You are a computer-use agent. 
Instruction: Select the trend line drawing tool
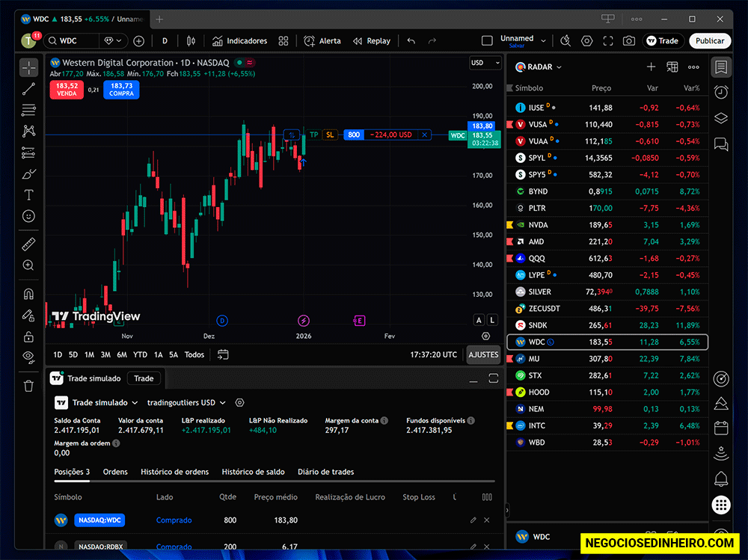coord(28,89)
